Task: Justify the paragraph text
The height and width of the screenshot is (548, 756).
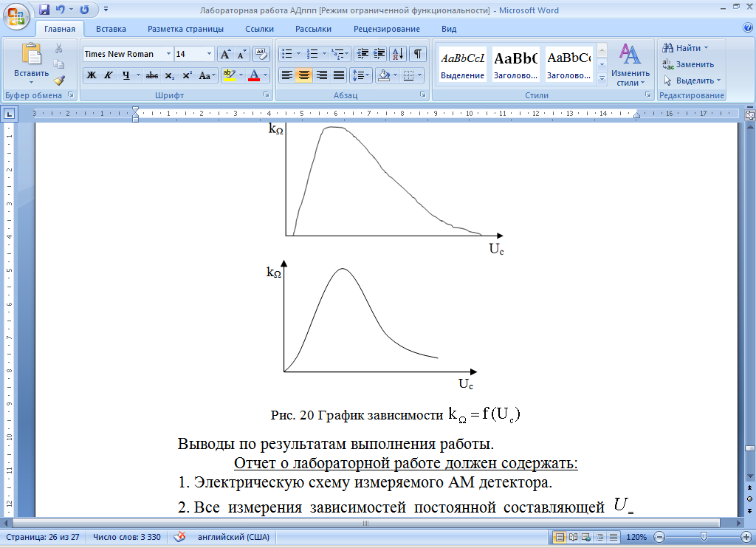Action: click(339, 75)
